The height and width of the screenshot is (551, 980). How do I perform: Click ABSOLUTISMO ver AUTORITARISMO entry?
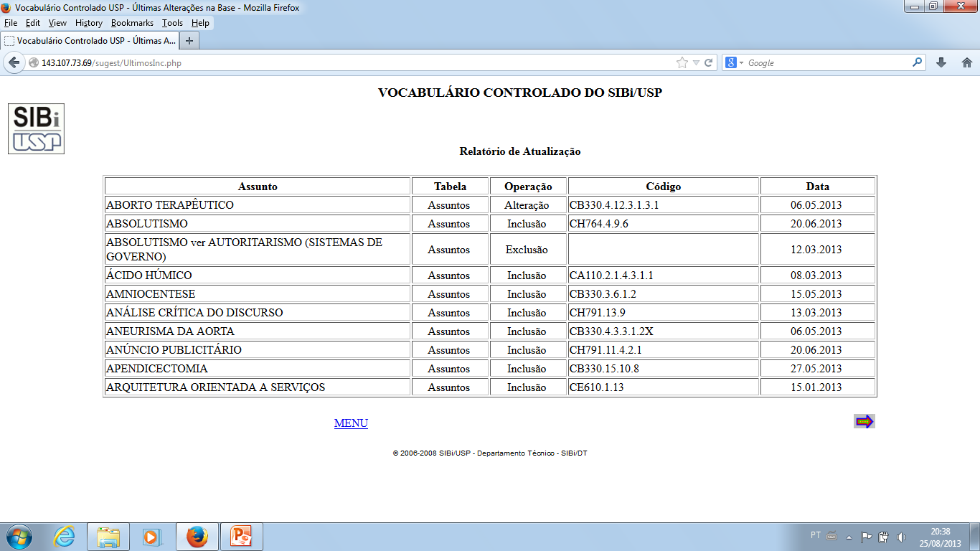tap(258, 250)
